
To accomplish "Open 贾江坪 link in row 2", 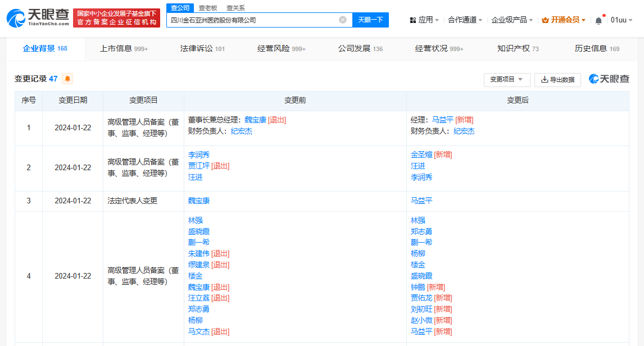I will (x=199, y=166).
